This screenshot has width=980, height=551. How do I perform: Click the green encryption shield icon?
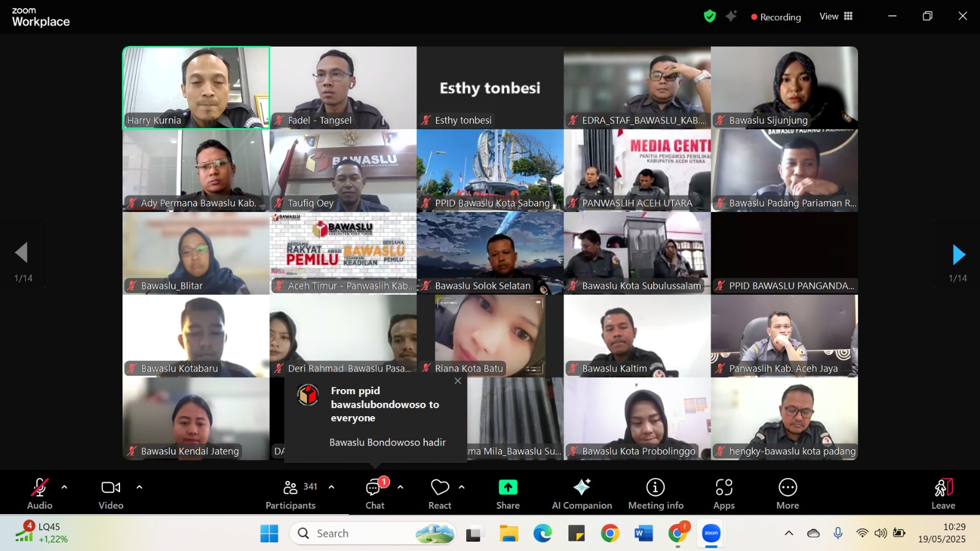tap(710, 17)
